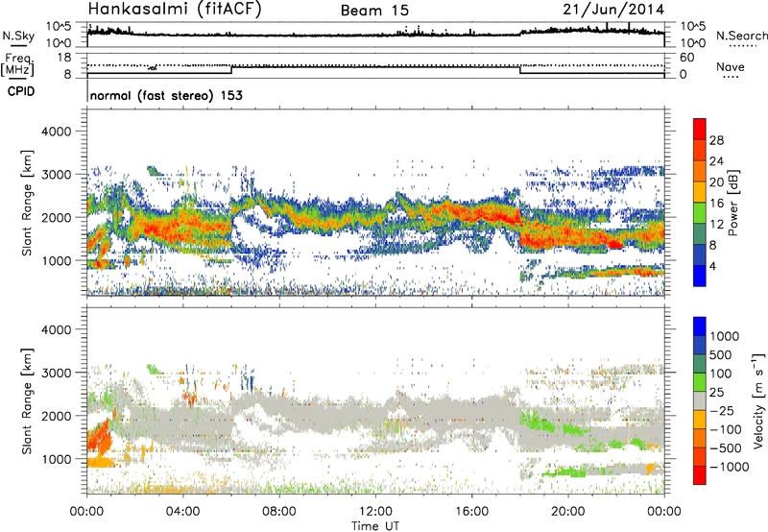This screenshot has width=768, height=532.
Task: Click the "28" label on the power colorbar
Action: 716,140
